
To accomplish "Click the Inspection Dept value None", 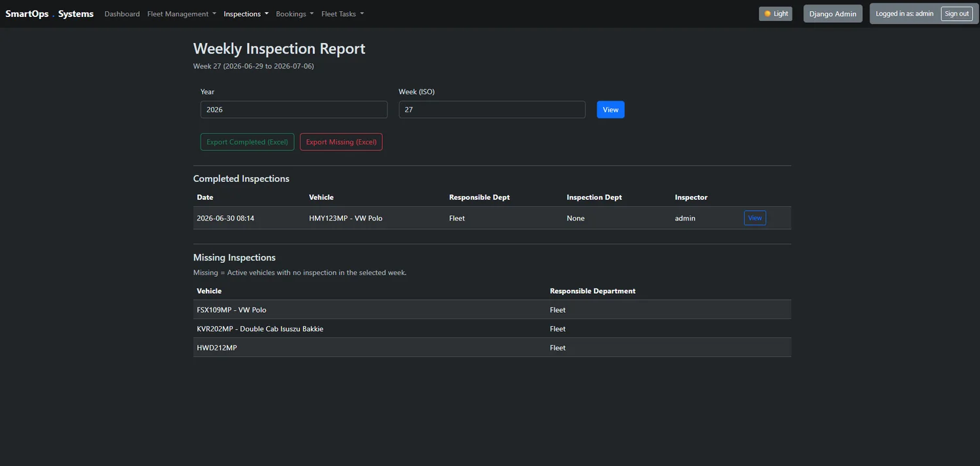I will coord(576,218).
